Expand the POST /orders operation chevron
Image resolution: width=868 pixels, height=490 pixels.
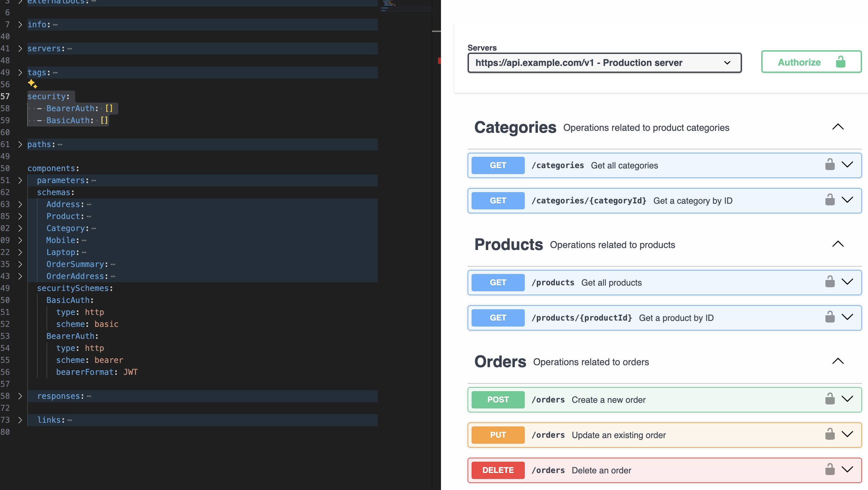[847, 399]
